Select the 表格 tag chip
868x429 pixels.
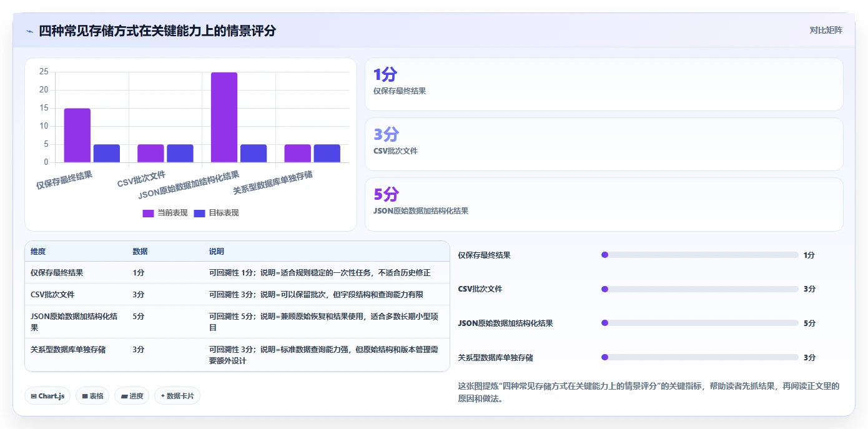coord(92,396)
